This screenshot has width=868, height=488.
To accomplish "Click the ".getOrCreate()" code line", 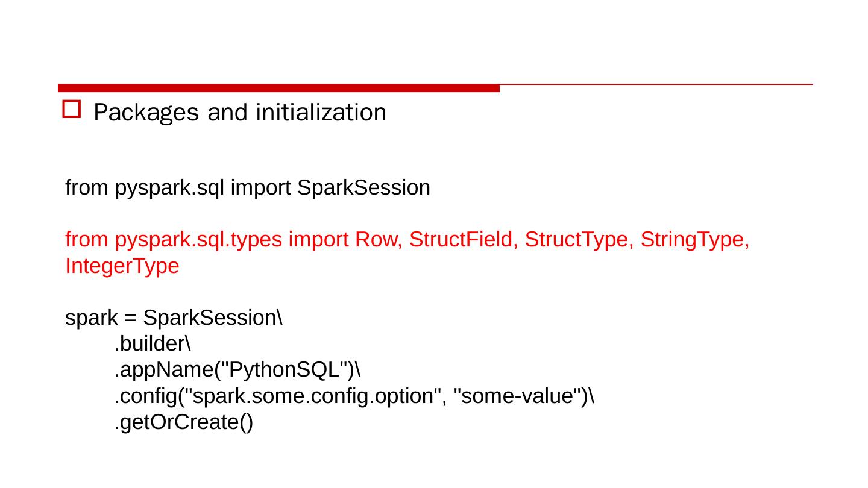I will pos(184,422).
